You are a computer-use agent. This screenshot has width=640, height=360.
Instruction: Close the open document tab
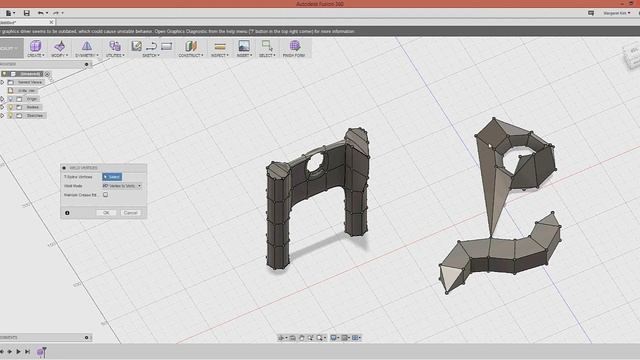tap(51, 22)
